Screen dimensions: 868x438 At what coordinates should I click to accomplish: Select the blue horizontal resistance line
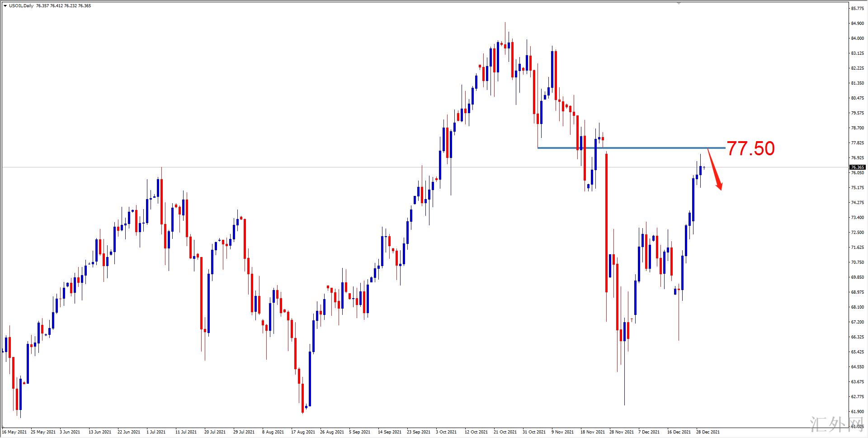pos(633,148)
